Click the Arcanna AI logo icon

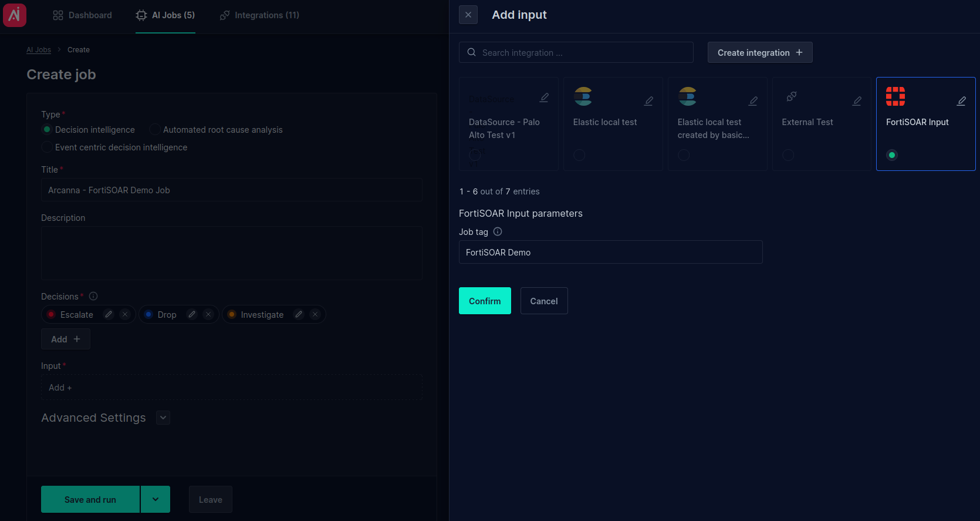coord(15,15)
